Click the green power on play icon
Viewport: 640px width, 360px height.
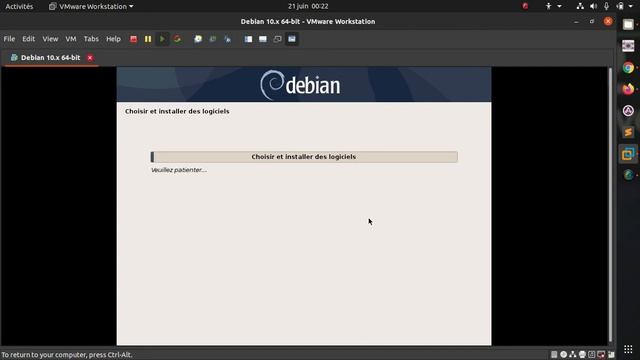[x=162, y=39]
